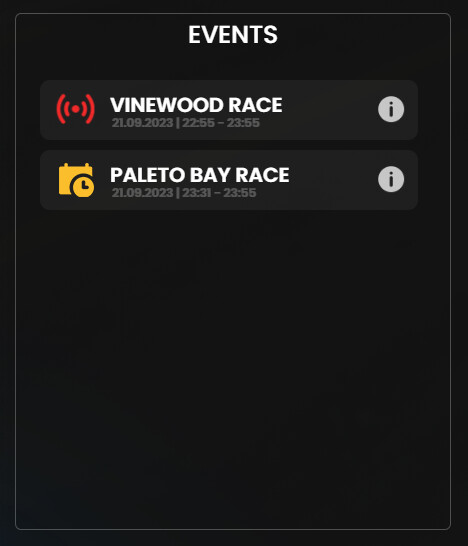Click the 23:31 start time of Paleto Bay Race
Screen dimensions: 468x546
coord(196,193)
